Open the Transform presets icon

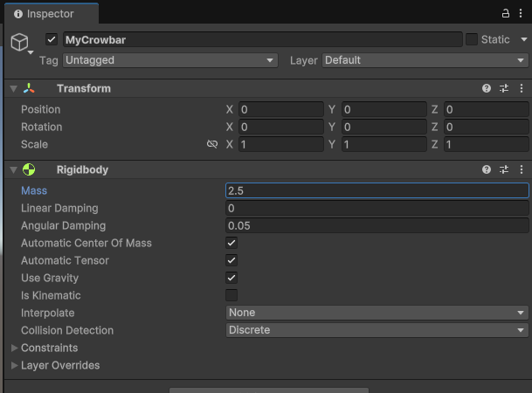(504, 88)
